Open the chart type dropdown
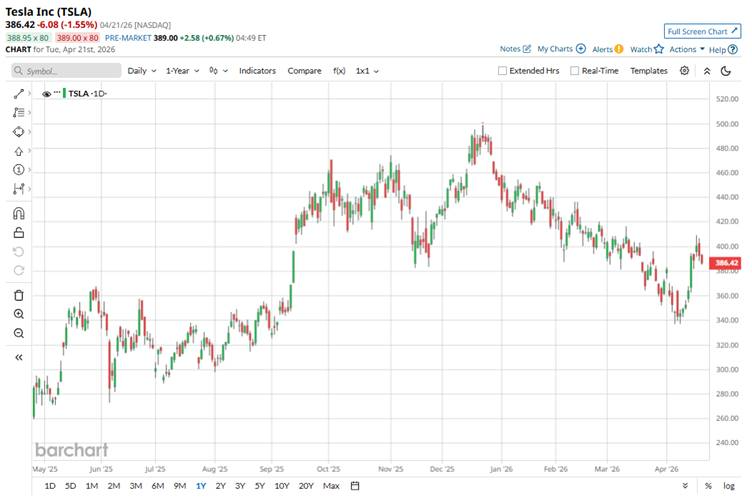 tap(218, 71)
